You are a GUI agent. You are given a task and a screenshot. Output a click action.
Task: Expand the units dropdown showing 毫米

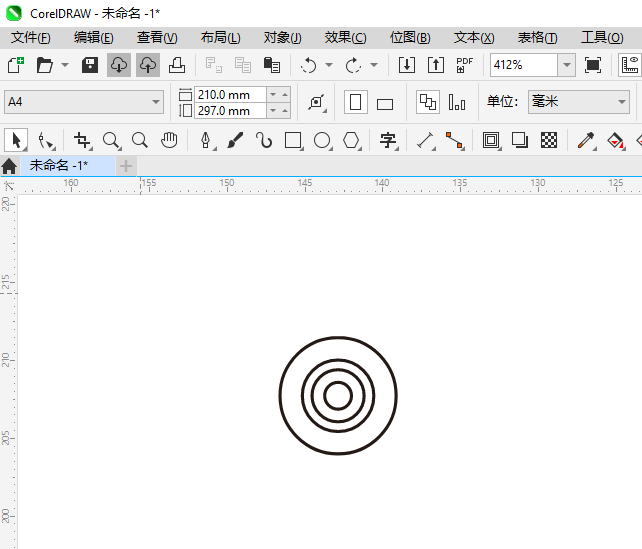[x=619, y=102]
